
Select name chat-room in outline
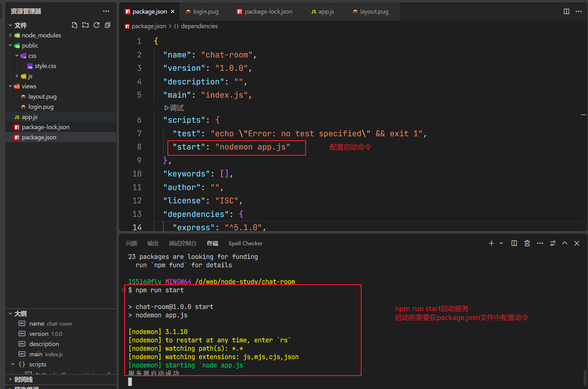[61, 323]
